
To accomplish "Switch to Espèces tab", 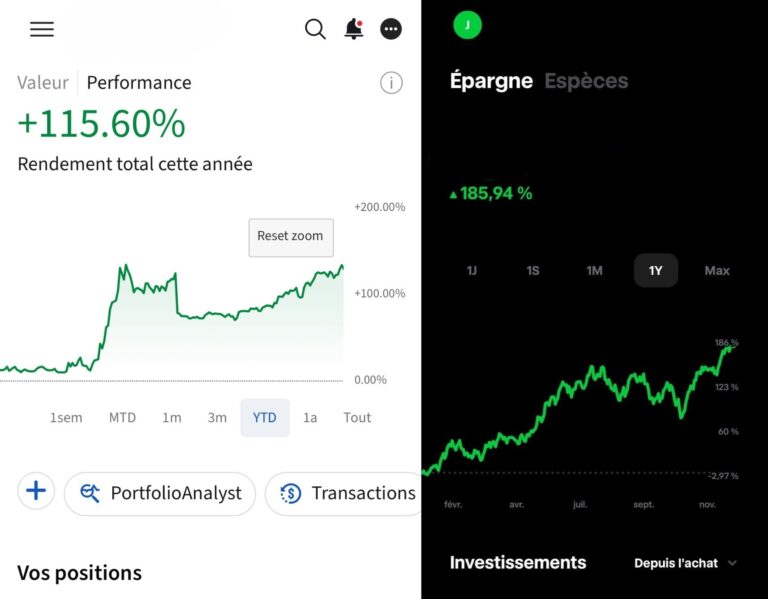I will pos(586,81).
